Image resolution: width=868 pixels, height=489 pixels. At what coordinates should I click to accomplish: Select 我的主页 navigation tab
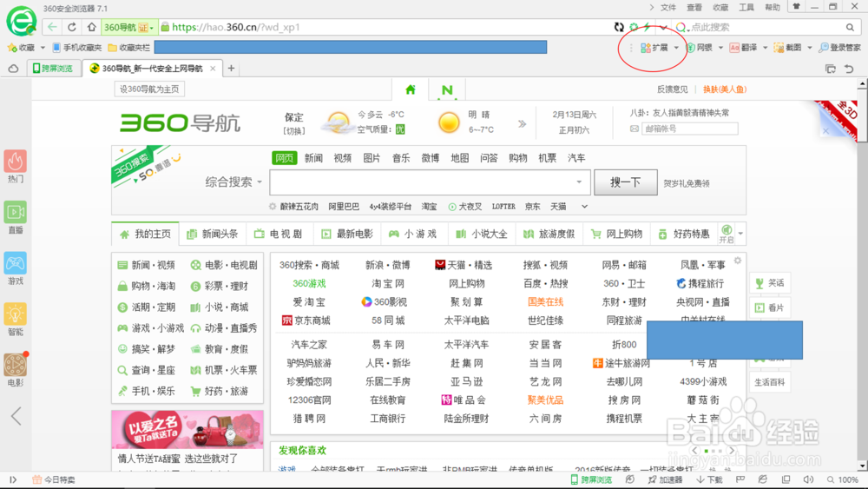tap(146, 234)
